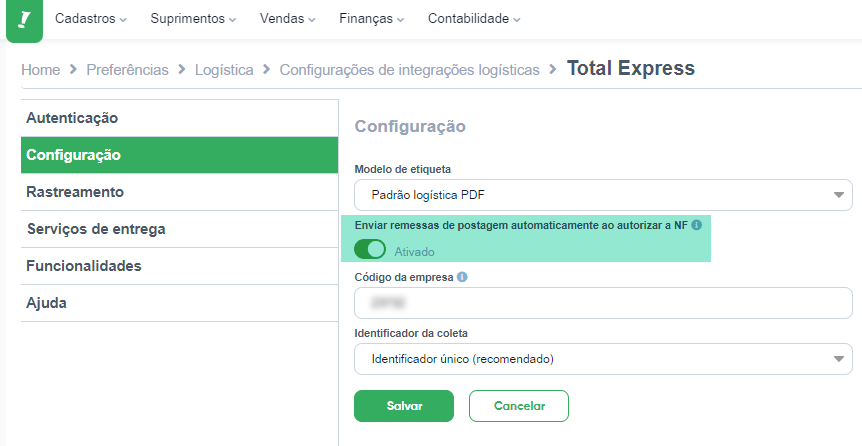
Task: Select the Rastreamento sidebar item
Action: click(x=179, y=192)
